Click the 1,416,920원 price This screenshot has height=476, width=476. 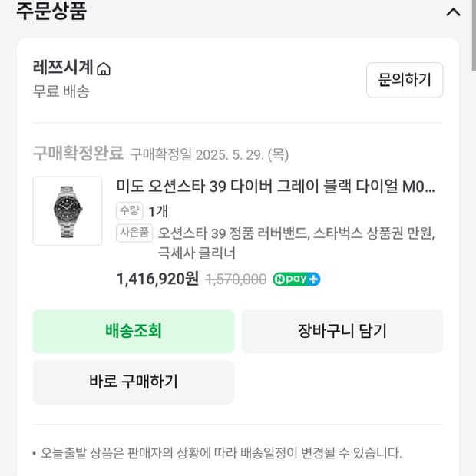(157, 279)
